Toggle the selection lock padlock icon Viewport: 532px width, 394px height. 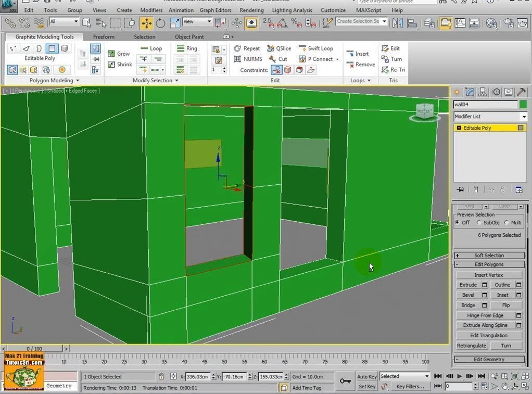coord(161,376)
